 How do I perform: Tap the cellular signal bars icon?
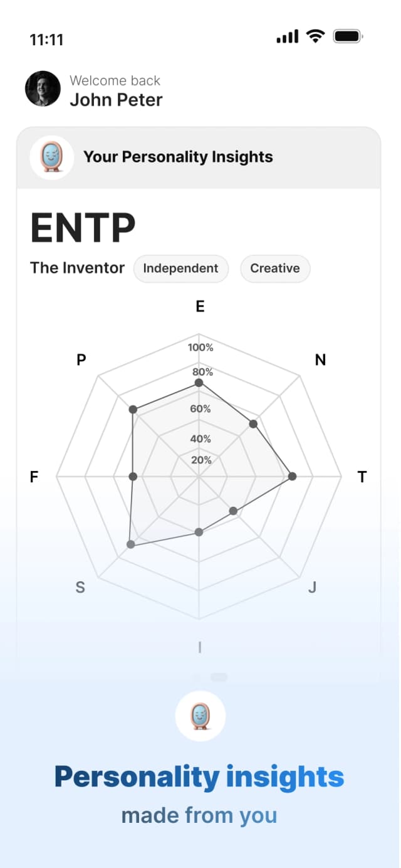pyautogui.click(x=288, y=37)
